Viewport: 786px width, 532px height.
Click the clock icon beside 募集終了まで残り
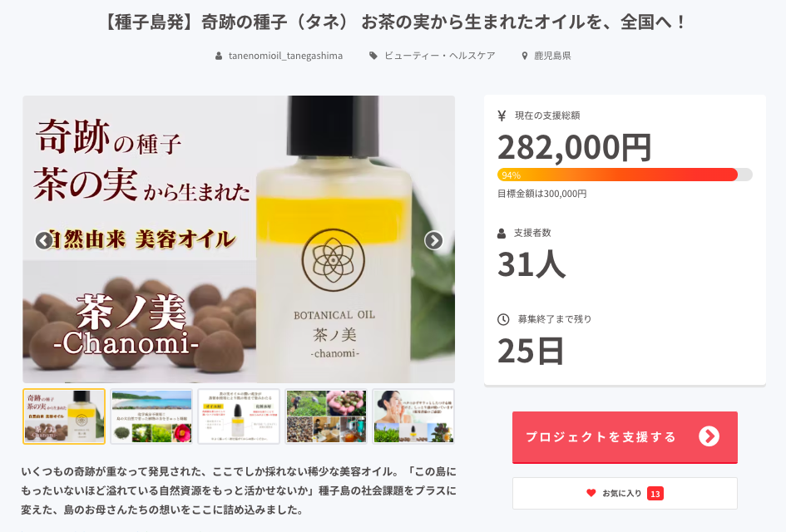503,319
